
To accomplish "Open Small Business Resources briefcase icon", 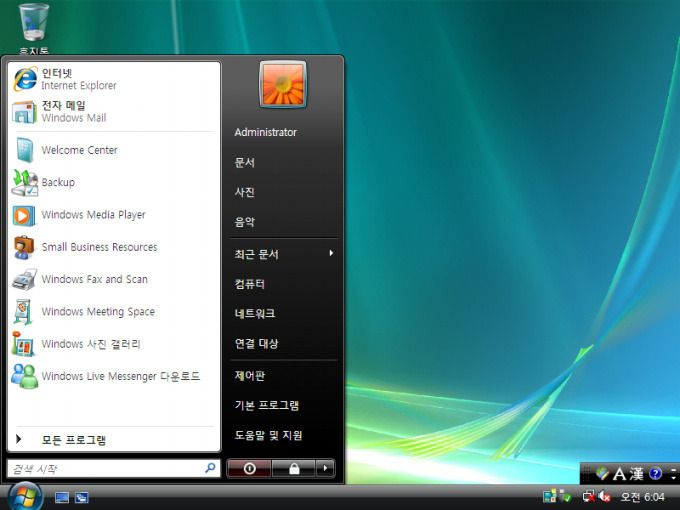I will pos(24,247).
